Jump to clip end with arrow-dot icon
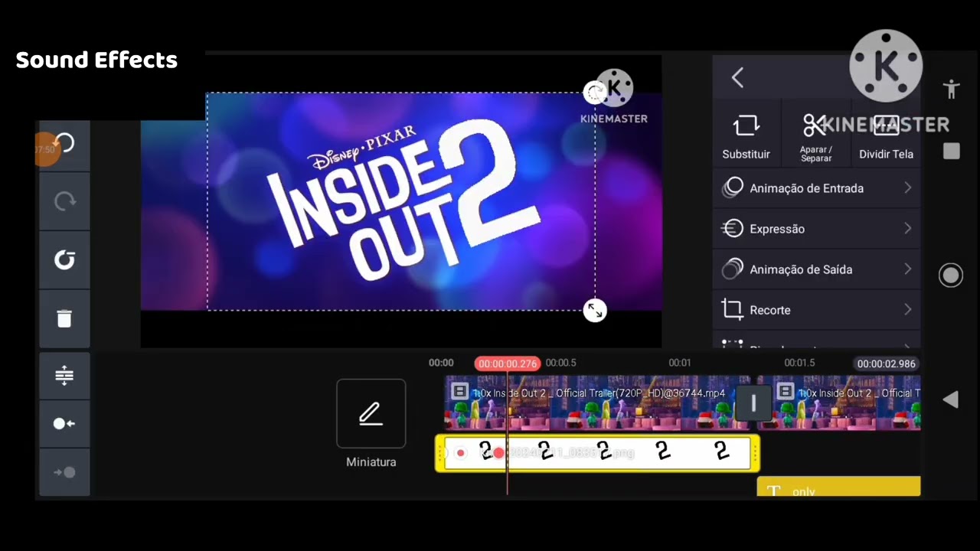Viewport: 980px width, 551px height. [64, 472]
